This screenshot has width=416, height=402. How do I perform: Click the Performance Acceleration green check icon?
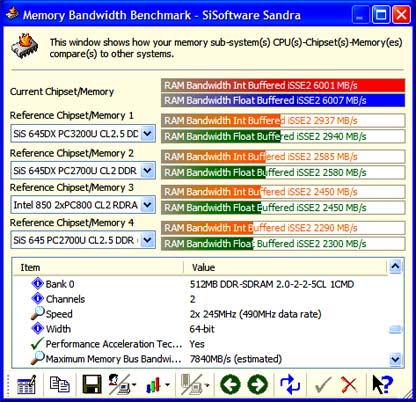click(x=37, y=343)
